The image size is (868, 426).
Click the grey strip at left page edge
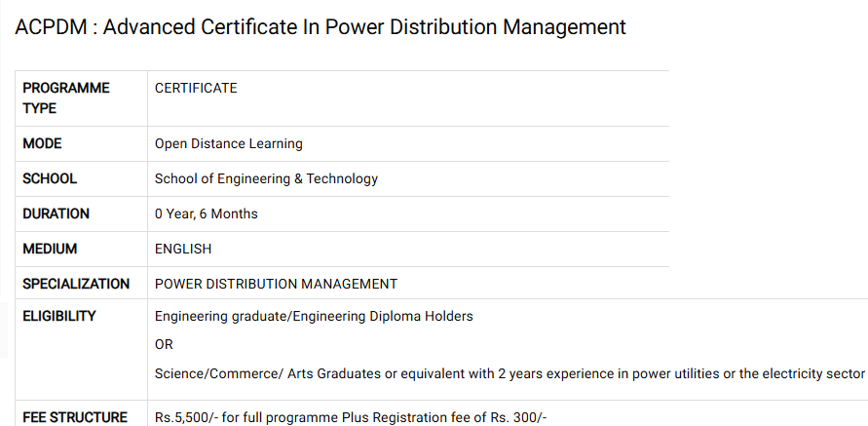coord(4,329)
